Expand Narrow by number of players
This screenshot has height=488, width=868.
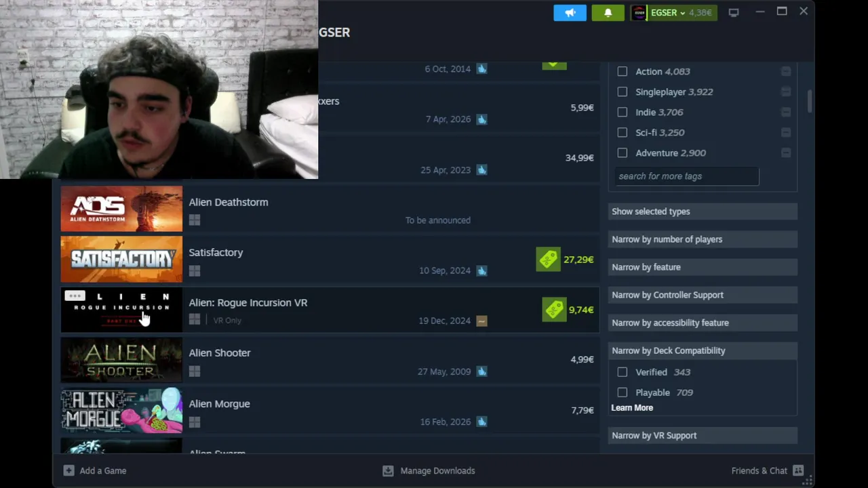click(703, 239)
